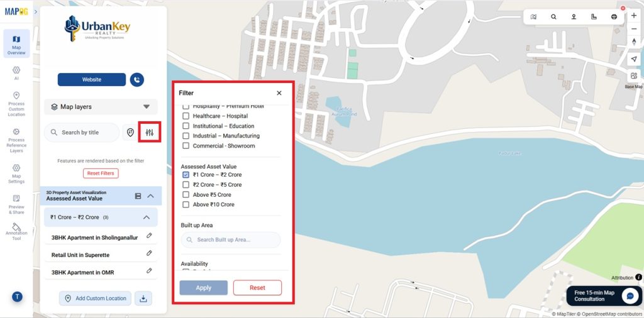Click the Attribution info icon
The image size is (644, 318).
coord(639,277)
